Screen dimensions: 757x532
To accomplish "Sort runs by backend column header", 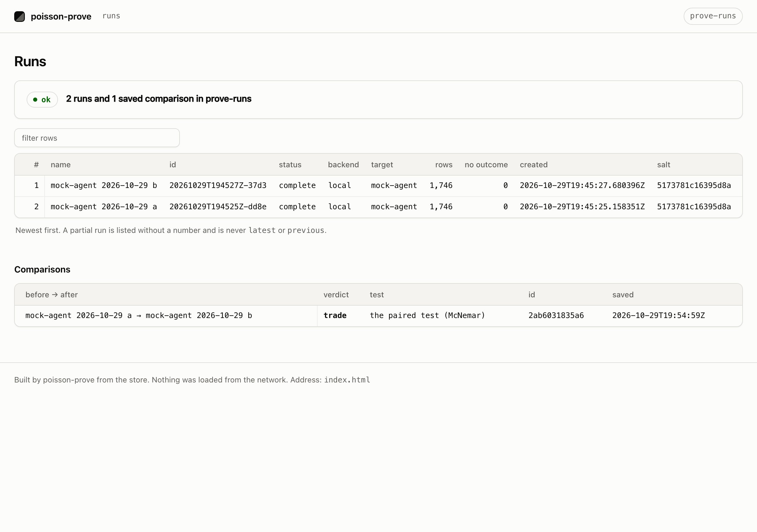I will click(343, 165).
